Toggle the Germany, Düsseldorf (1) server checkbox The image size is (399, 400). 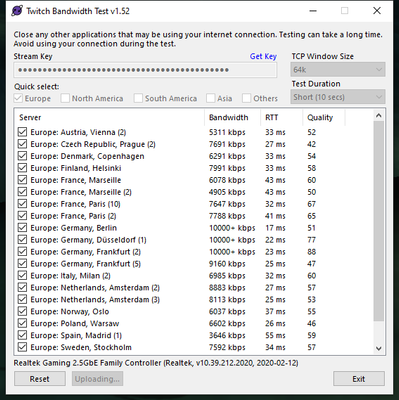click(22, 240)
